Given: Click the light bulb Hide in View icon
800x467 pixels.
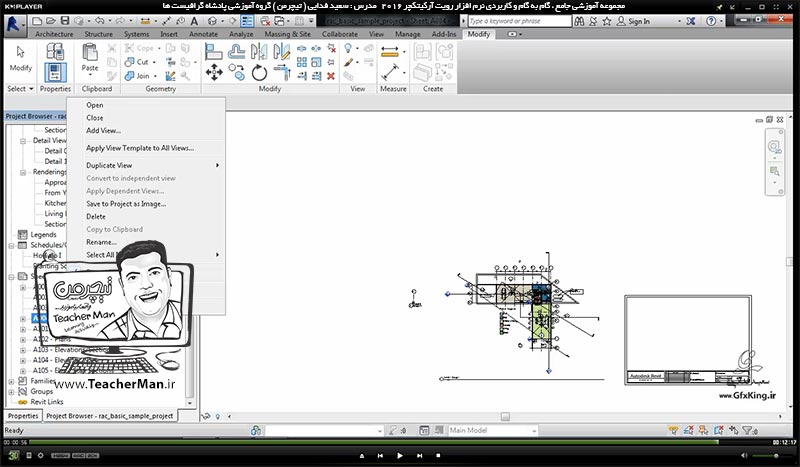Looking at the screenshot, I should pyautogui.click(x=348, y=48).
